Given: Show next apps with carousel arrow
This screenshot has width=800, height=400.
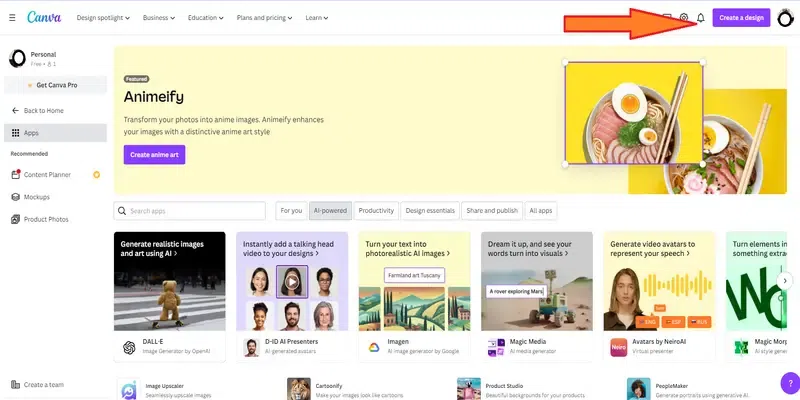Looking at the screenshot, I should point(785,281).
